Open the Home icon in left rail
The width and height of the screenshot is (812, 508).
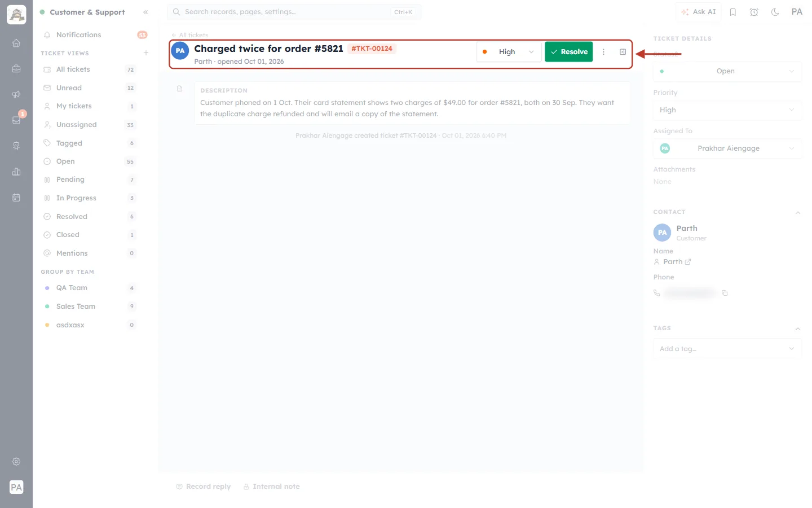[x=16, y=43]
